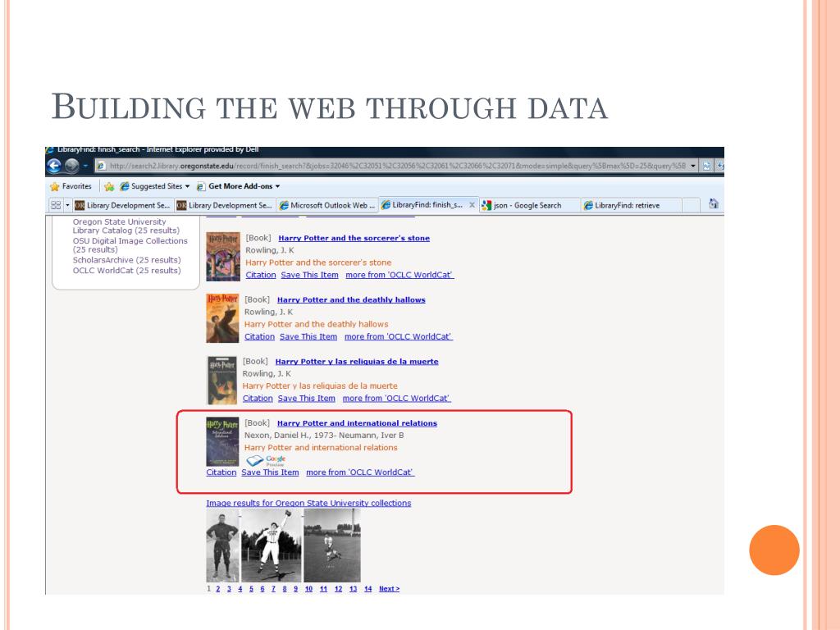Open Harry Potter y las reliquias de la muerte
840x630 pixels.
pyautogui.click(x=357, y=362)
